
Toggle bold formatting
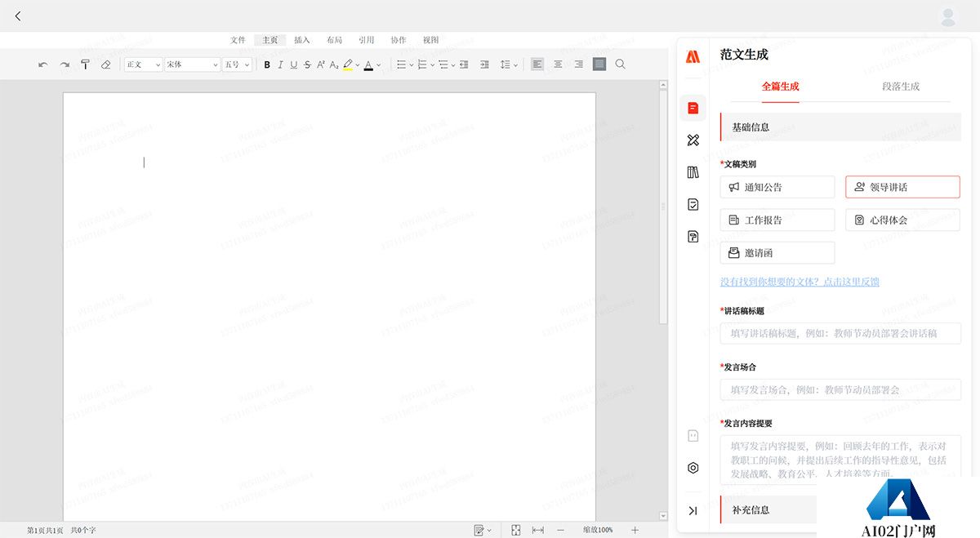[x=267, y=64]
